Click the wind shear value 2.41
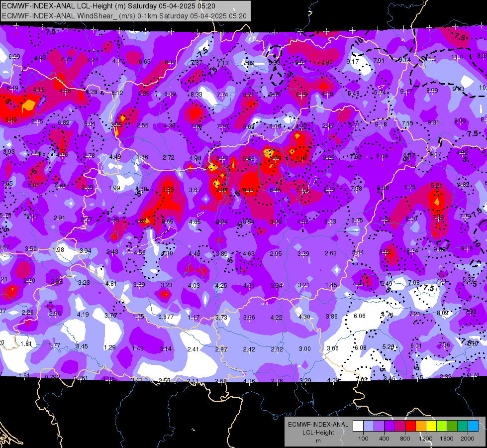This screenshot has width=487, height=448. tap(193, 349)
